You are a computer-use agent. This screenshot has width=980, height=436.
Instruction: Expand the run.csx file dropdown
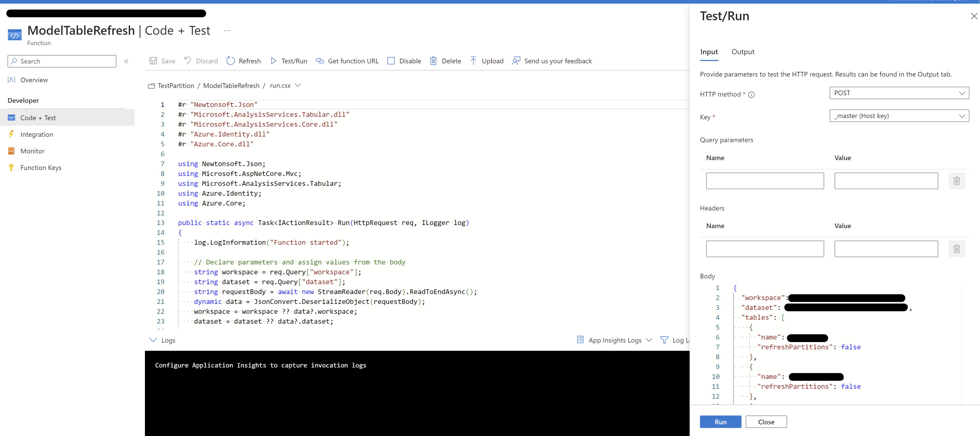pos(298,86)
